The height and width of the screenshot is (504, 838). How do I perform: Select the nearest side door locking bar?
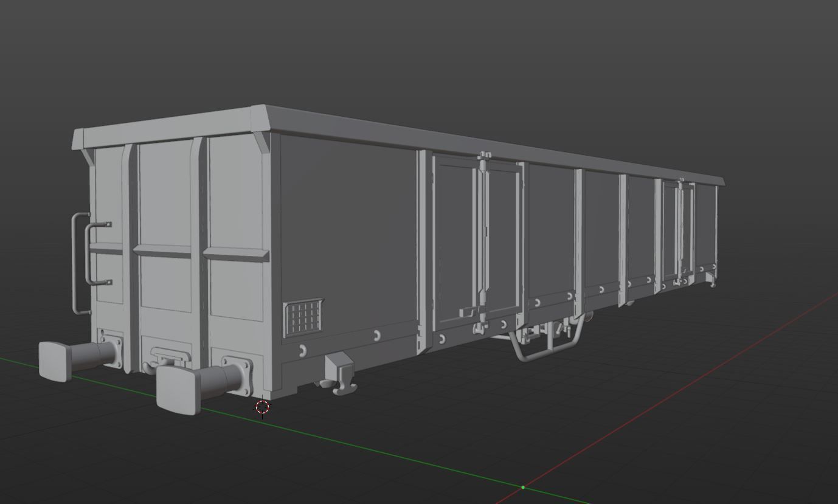[484, 243]
